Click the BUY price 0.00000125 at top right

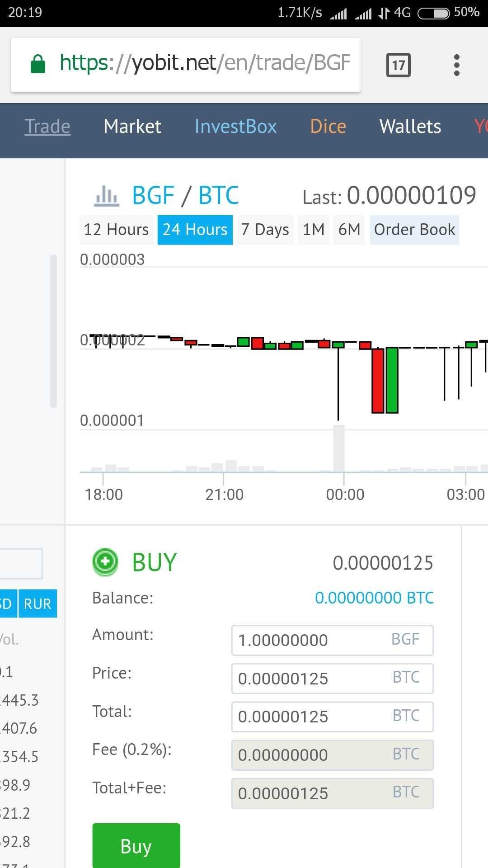[x=383, y=563]
